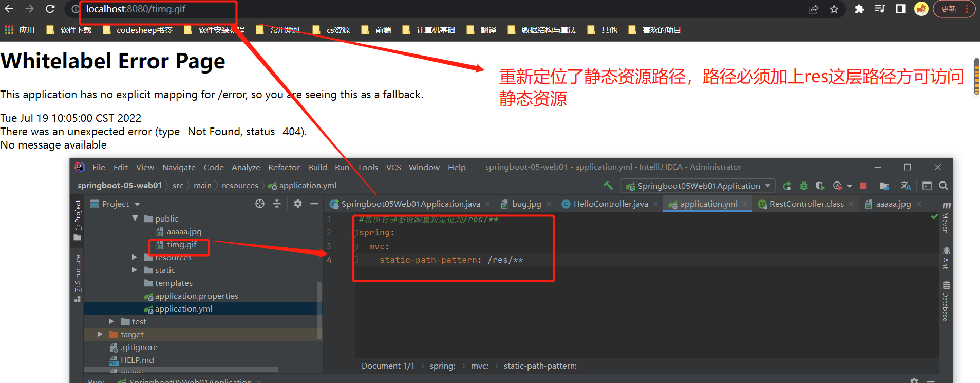Viewport: 980px width, 383px height.
Task: Open Project Structure folder icon
Action: pyautogui.click(x=884, y=186)
